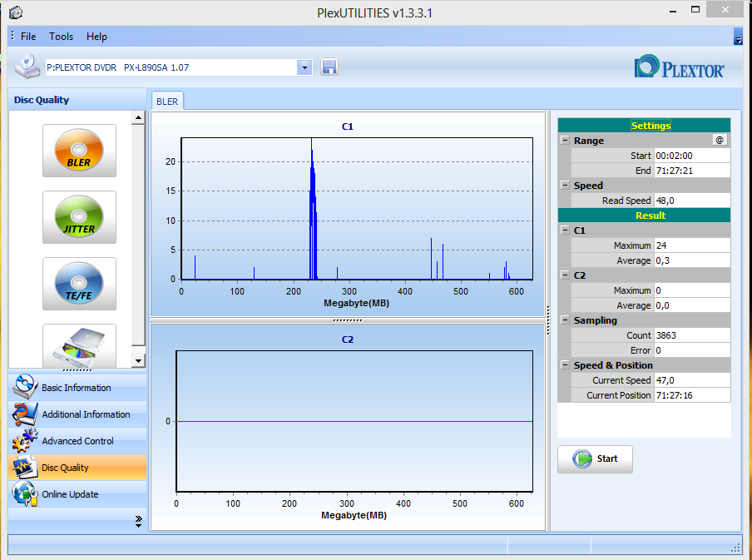The height and width of the screenshot is (560, 752).
Task: Collapse the Speed & Position group
Action: click(x=565, y=365)
